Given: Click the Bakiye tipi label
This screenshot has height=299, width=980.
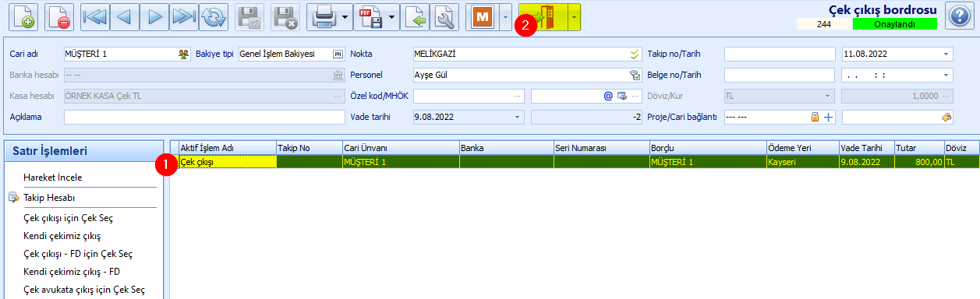Looking at the screenshot, I should coord(214,54).
